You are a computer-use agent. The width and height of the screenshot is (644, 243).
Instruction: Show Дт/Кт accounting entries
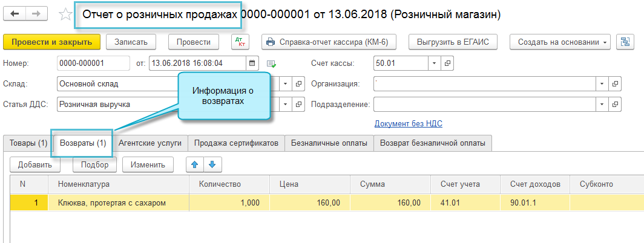point(241,42)
